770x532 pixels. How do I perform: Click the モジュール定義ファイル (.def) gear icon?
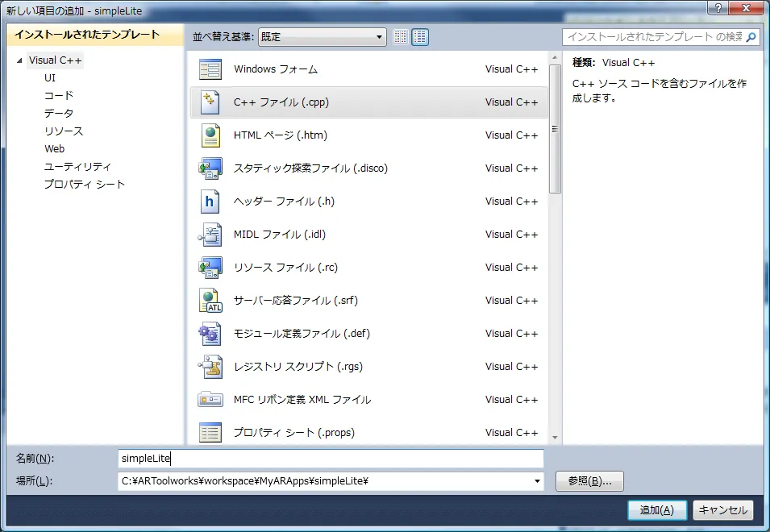coord(210,334)
